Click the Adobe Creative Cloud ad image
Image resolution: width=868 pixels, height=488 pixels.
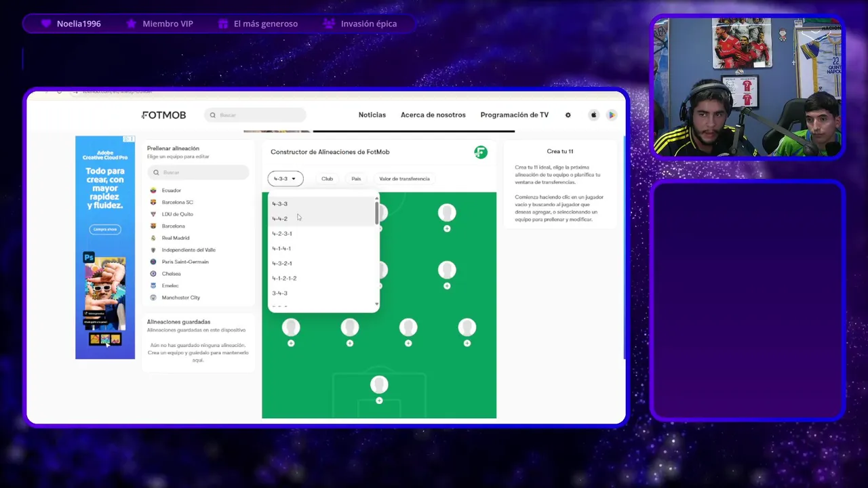pyautogui.click(x=105, y=247)
